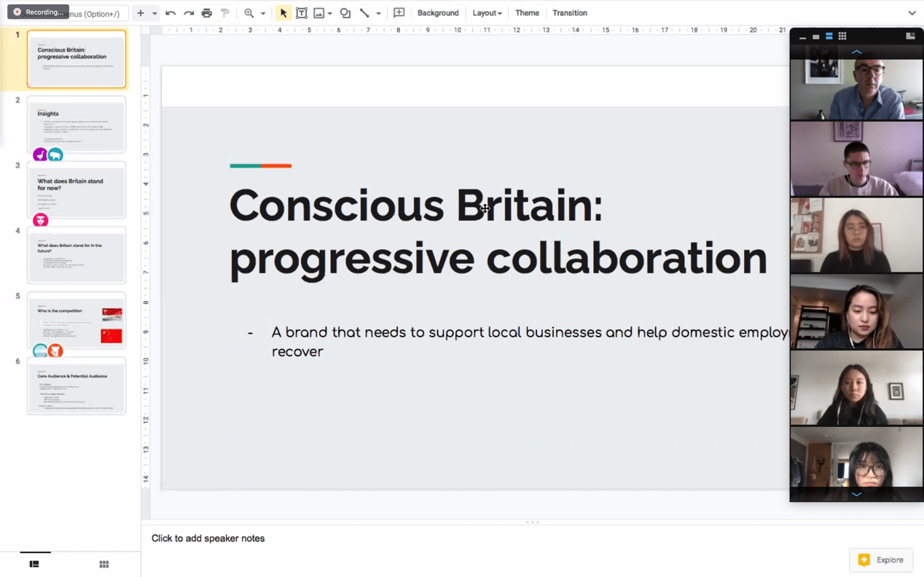Click the Insert image icon
Screen dimensions: 924x577
pos(319,13)
